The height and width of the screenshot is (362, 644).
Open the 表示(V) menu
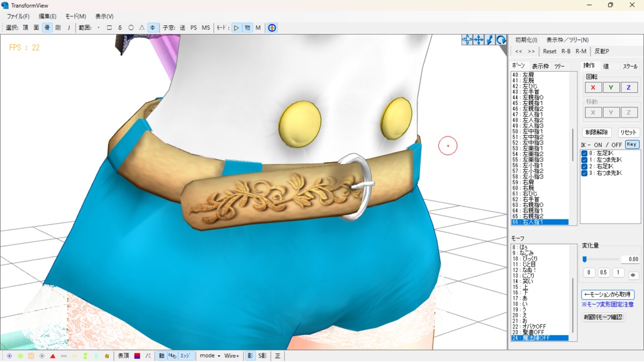click(x=104, y=16)
